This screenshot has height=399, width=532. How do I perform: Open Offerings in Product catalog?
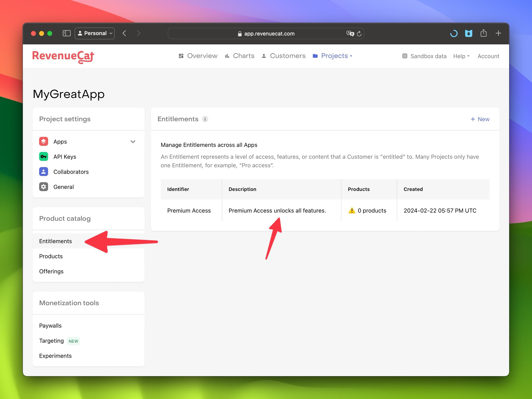tap(88, 271)
